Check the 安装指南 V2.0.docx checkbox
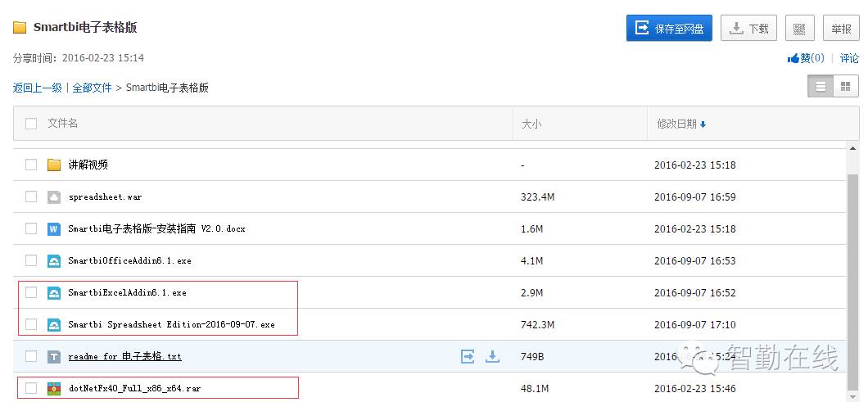Viewport: 868px width, 402px height. tap(31, 228)
